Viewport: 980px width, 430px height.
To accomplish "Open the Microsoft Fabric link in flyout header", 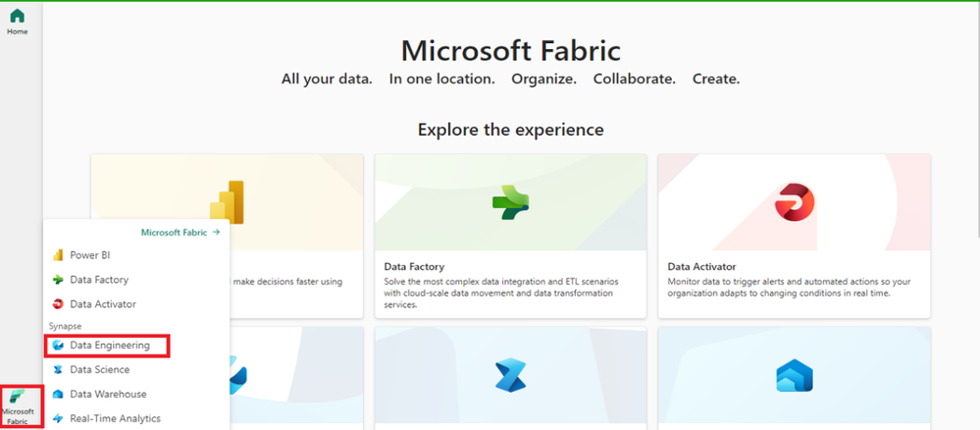I will click(174, 233).
